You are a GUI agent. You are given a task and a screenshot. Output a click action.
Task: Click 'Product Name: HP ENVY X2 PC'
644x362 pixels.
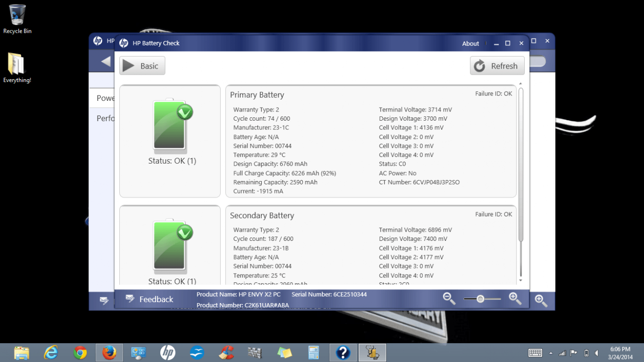(x=238, y=294)
